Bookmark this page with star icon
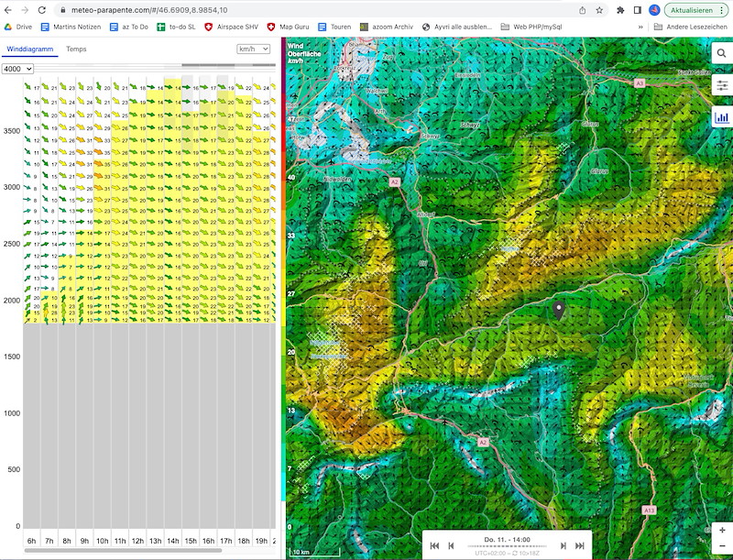The height and width of the screenshot is (560, 733). coord(599,10)
